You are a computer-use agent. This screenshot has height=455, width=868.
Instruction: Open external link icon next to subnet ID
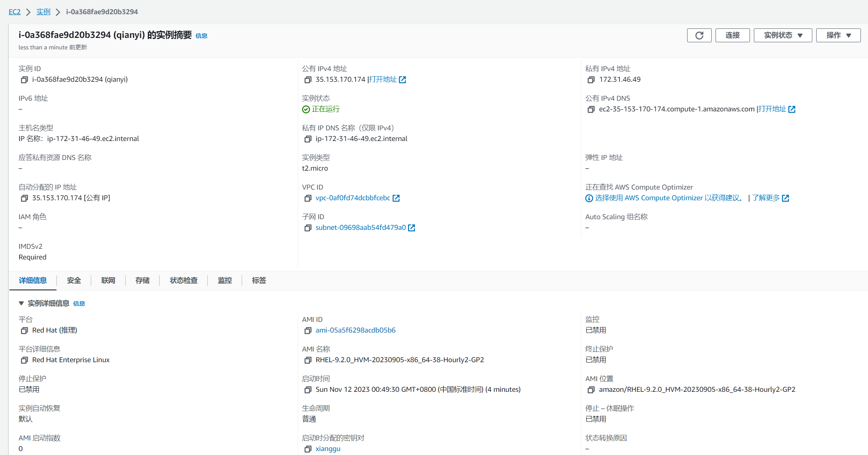pos(411,228)
